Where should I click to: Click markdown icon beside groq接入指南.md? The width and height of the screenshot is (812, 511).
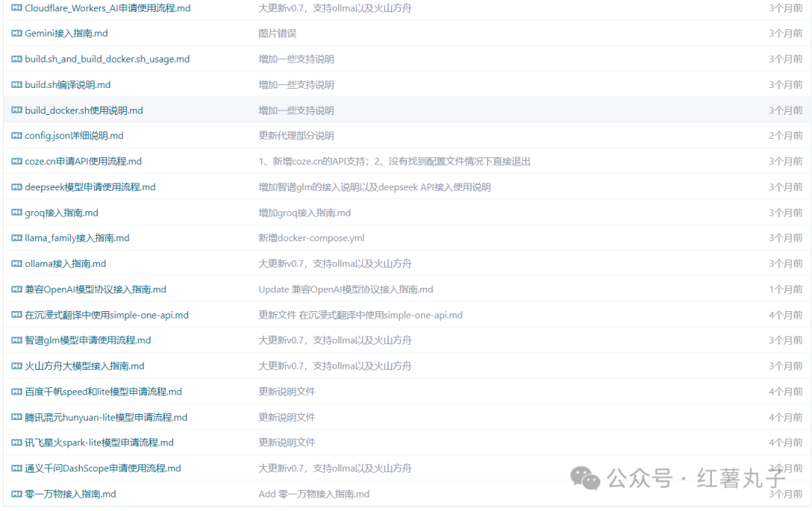coord(17,213)
